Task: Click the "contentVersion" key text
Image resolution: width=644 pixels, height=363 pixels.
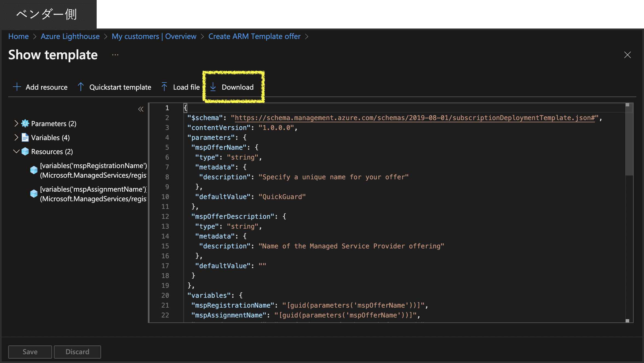Action: (x=219, y=128)
